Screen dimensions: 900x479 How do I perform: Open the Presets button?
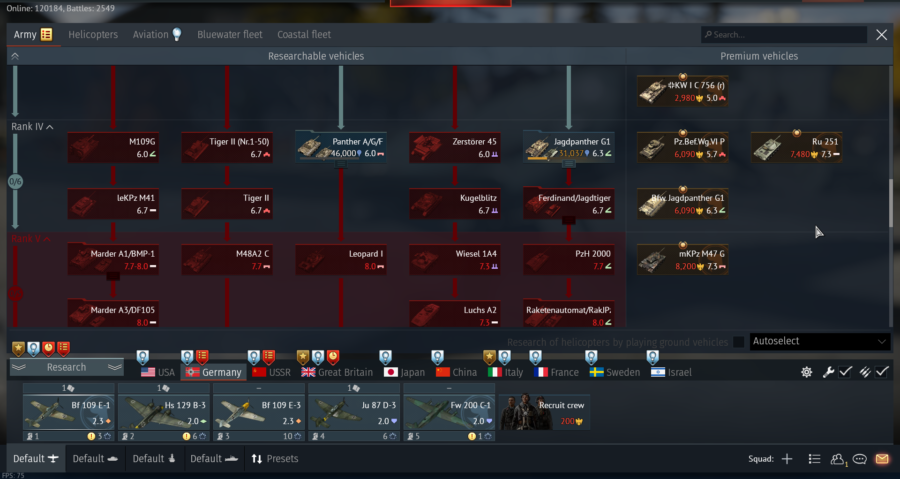pyautogui.click(x=274, y=459)
